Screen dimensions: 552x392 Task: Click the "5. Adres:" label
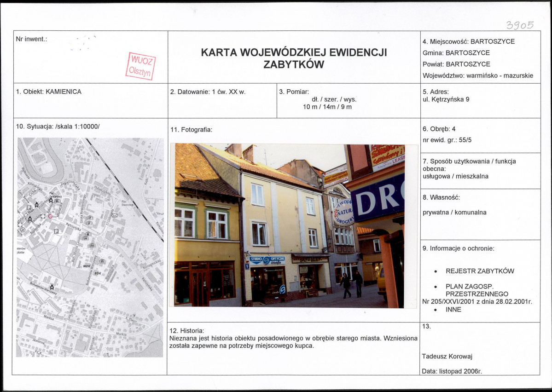click(436, 92)
